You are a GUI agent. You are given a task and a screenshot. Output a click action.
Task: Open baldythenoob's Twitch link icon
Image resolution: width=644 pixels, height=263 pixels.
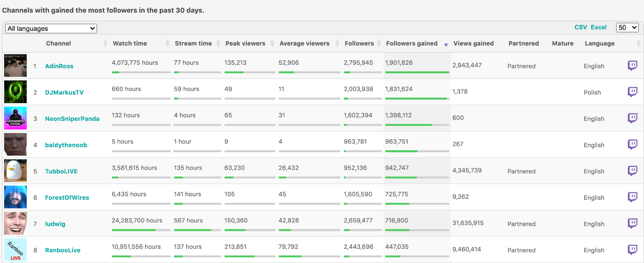pyautogui.click(x=632, y=144)
